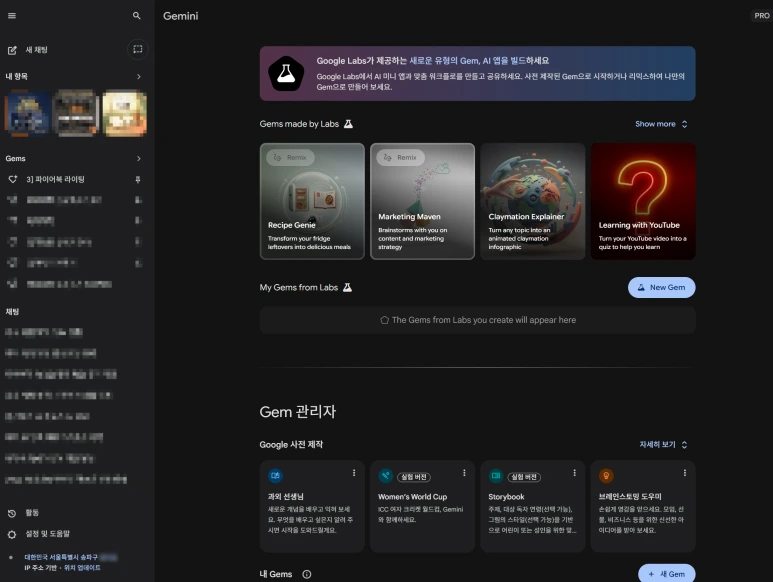The height and width of the screenshot is (582, 773).
Task: Open the 브레인스토밍 도우미 gem card
Action: tap(643, 506)
